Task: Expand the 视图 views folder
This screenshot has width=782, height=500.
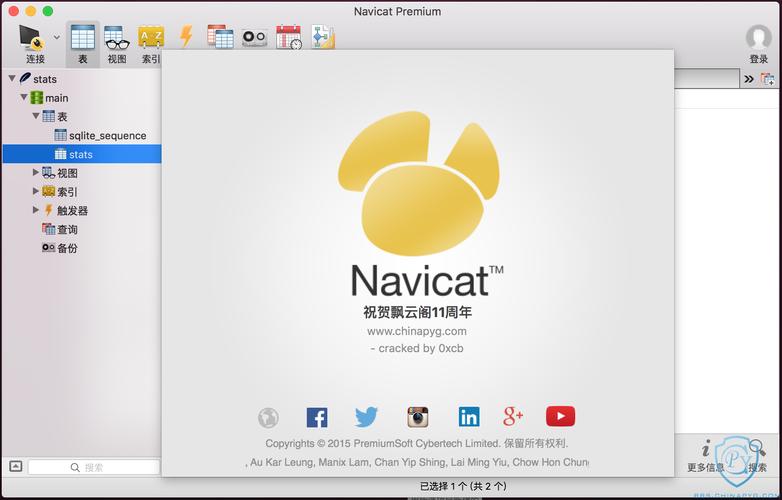Action: click(x=35, y=172)
